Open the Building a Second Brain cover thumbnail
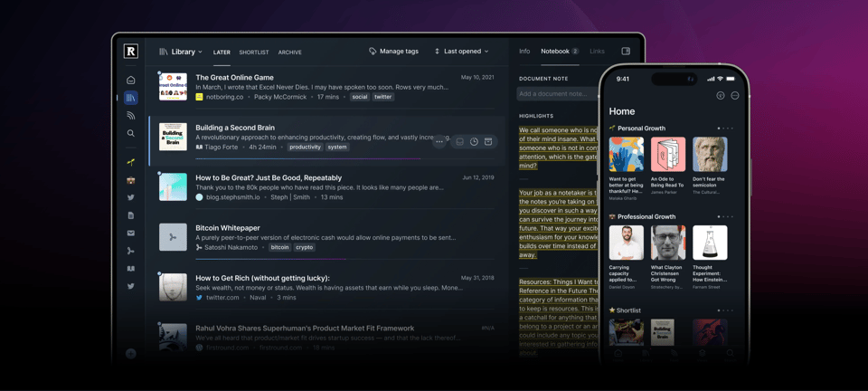 click(x=173, y=137)
